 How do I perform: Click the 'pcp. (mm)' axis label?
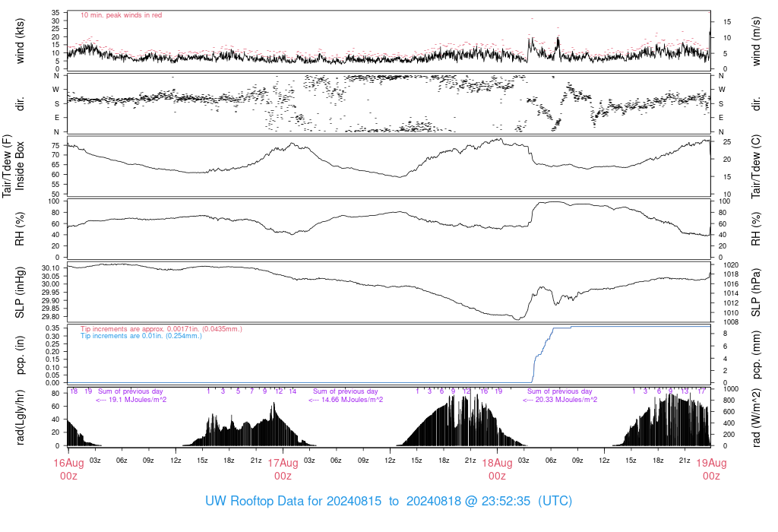click(x=756, y=355)
